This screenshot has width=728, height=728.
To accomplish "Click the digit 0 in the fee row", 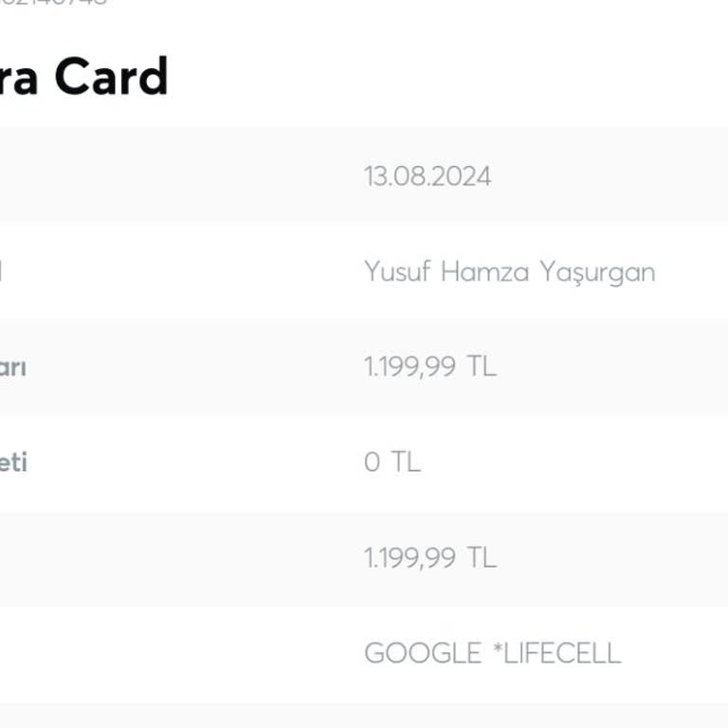I will coord(372,463).
